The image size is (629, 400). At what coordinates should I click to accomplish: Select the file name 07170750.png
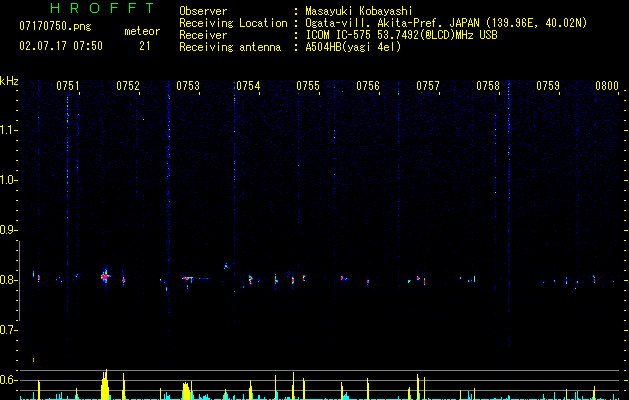point(55,27)
